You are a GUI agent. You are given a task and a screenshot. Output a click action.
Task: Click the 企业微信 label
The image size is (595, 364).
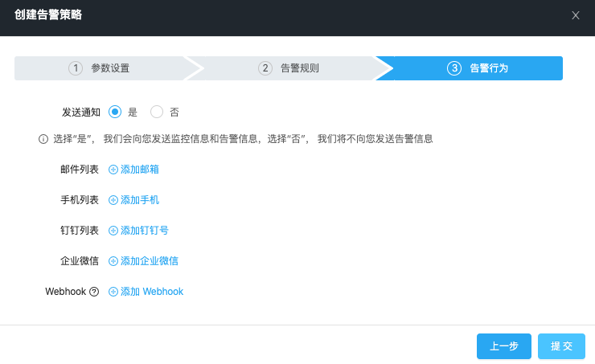(80, 261)
